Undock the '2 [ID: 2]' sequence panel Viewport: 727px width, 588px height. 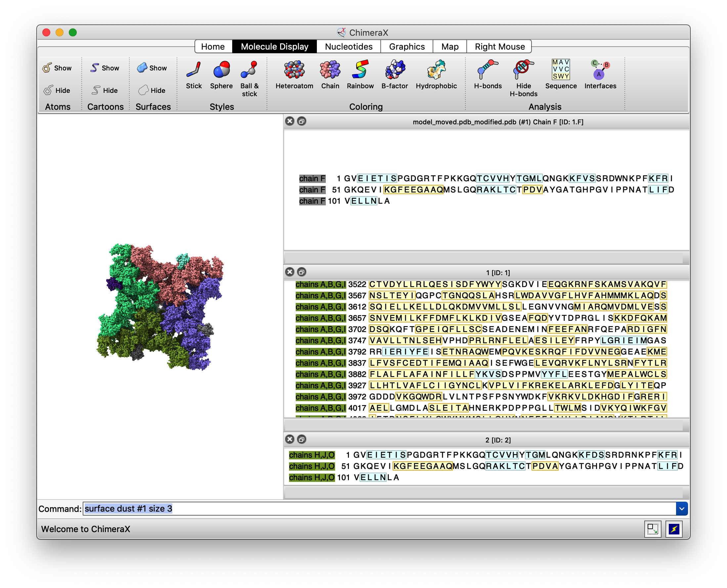tap(302, 439)
